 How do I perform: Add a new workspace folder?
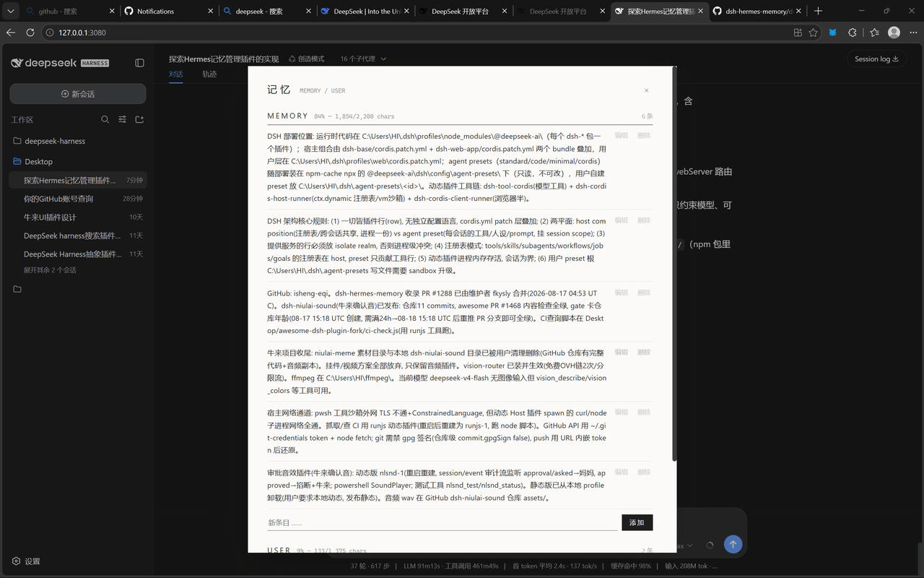140,119
